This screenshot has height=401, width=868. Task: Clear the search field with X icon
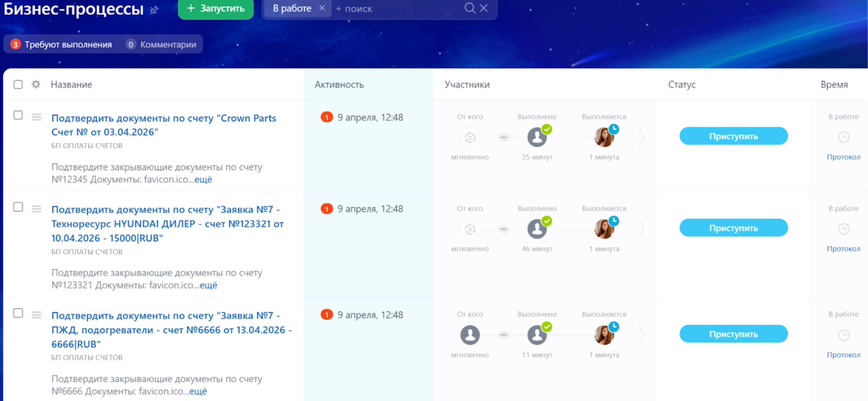(484, 8)
